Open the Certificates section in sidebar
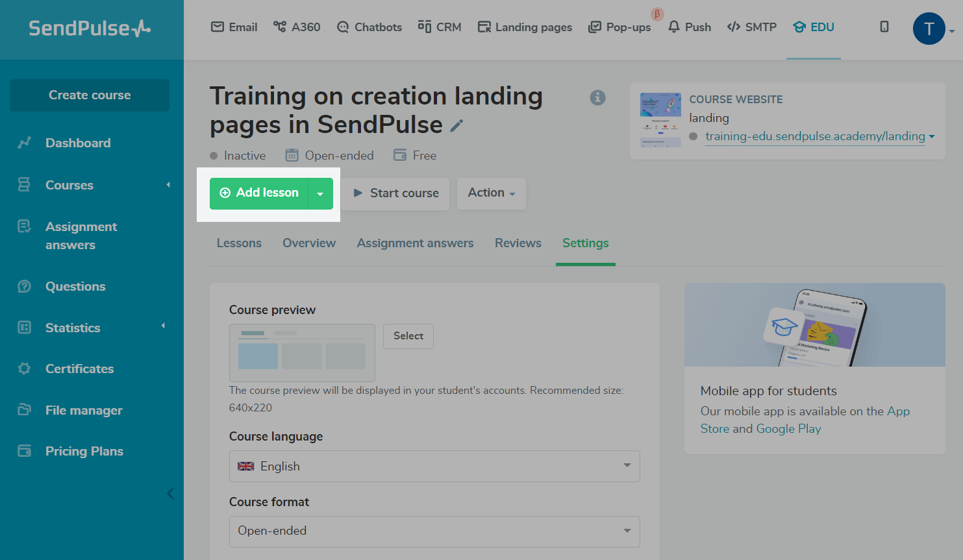 (79, 369)
